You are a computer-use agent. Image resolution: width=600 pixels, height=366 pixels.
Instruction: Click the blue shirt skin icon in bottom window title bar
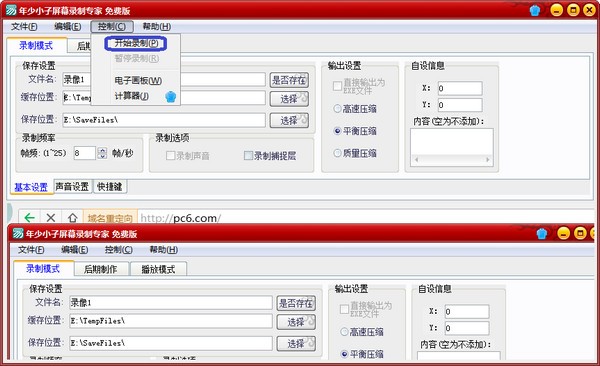click(x=542, y=233)
